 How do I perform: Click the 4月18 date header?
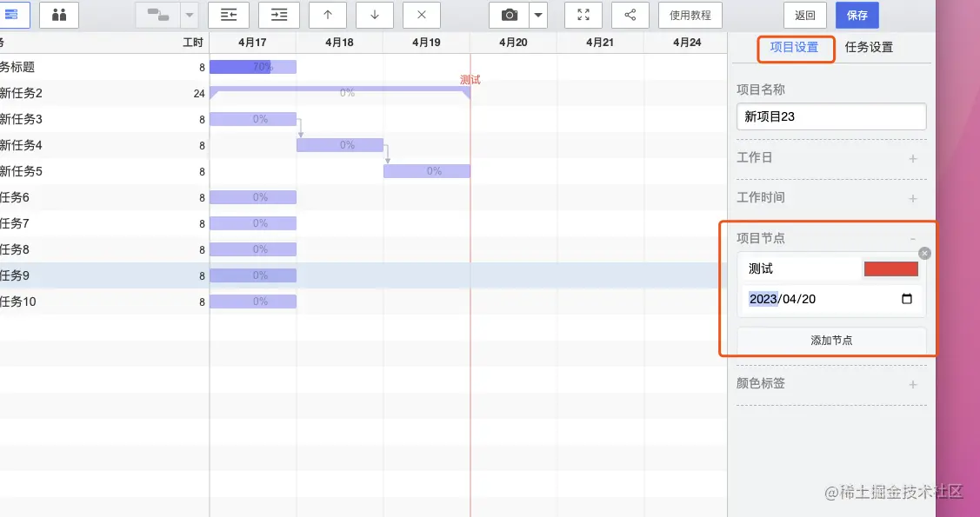coord(339,43)
